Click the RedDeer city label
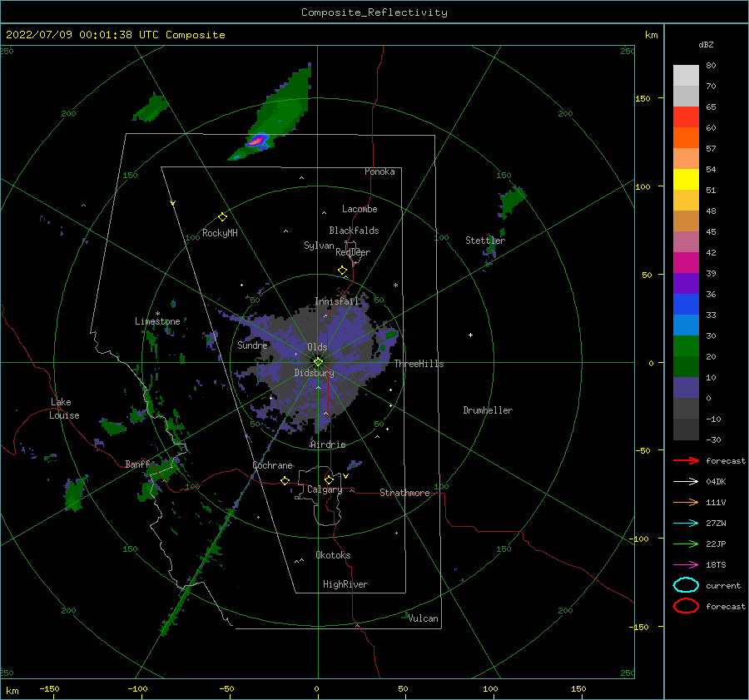The image size is (749, 700). click(x=353, y=252)
